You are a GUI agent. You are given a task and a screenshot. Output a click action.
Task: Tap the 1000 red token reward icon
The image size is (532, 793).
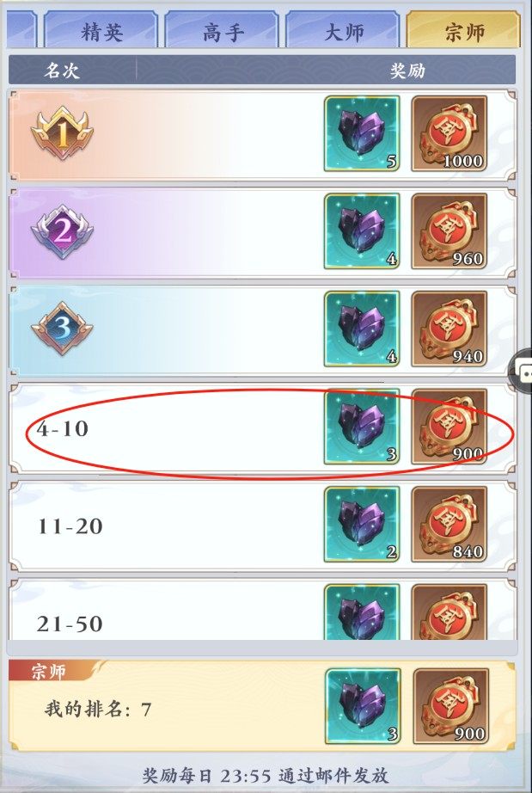click(449, 133)
